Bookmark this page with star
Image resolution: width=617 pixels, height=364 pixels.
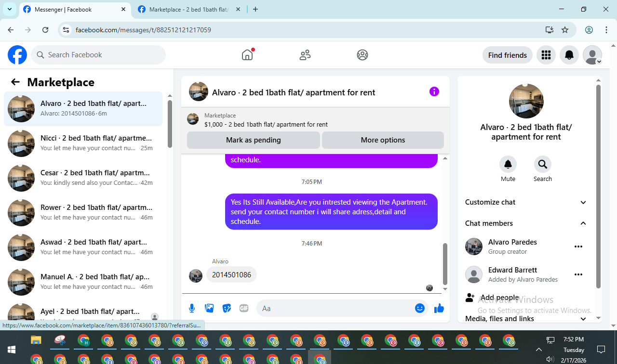[x=565, y=30]
